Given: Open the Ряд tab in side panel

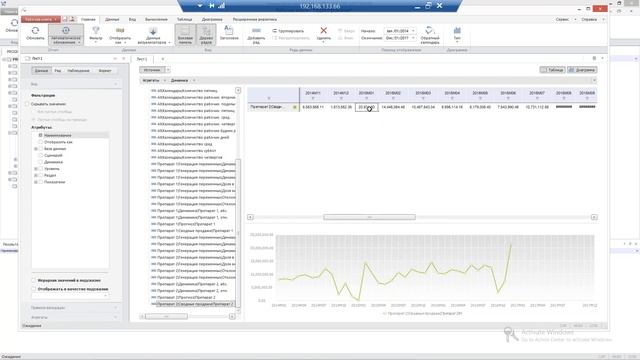Looking at the screenshot, I should point(58,71).
